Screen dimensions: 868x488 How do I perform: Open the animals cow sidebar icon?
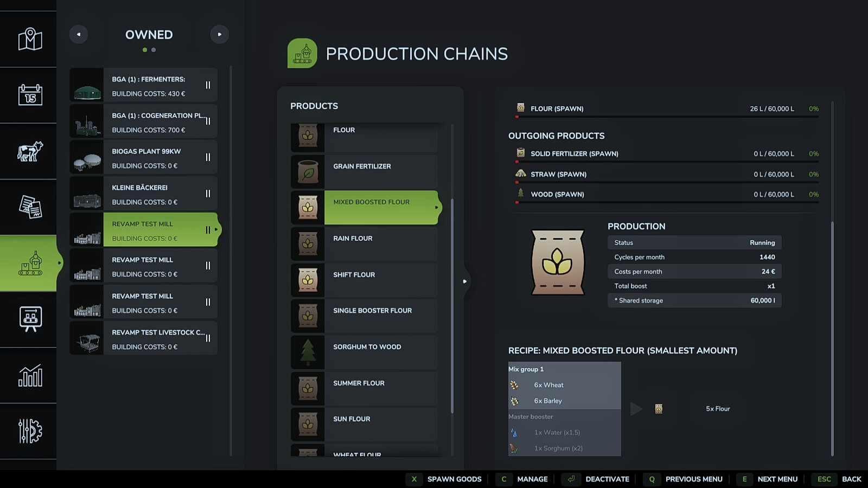(30, 151)
